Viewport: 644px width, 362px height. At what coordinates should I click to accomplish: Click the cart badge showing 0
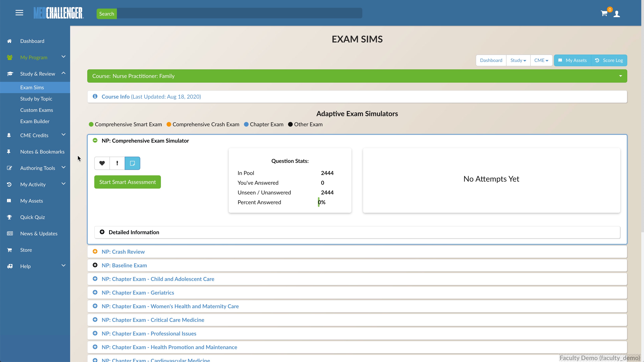[x=610, y=10]
